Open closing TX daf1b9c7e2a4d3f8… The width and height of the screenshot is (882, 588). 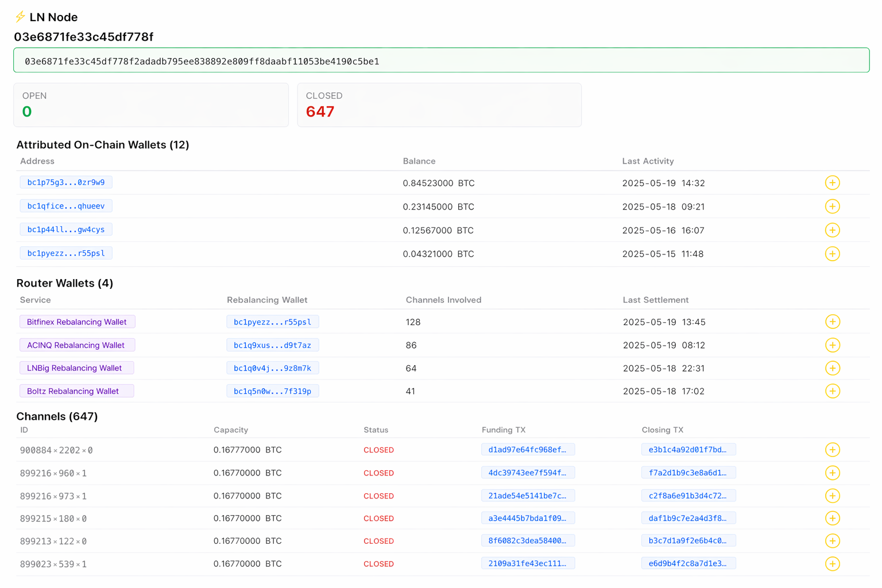point(688,518)
